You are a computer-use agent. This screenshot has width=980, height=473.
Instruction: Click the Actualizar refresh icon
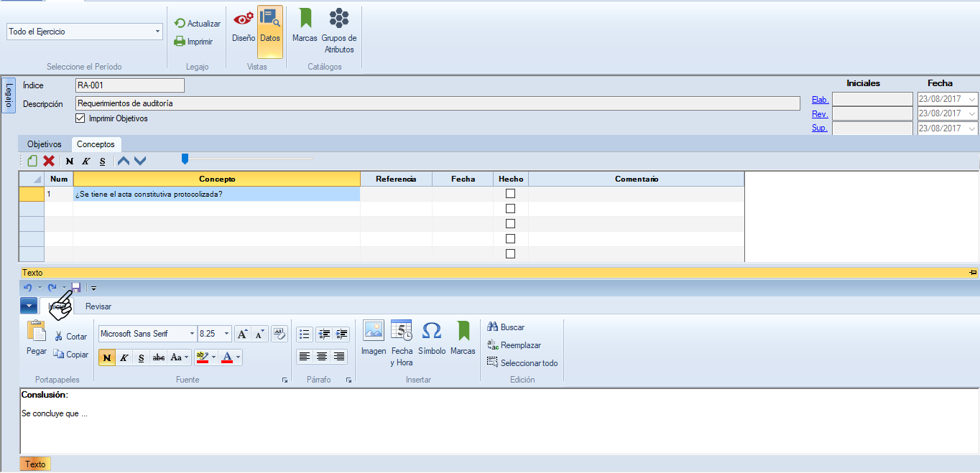pyautogui.click(x=180, y=24)
